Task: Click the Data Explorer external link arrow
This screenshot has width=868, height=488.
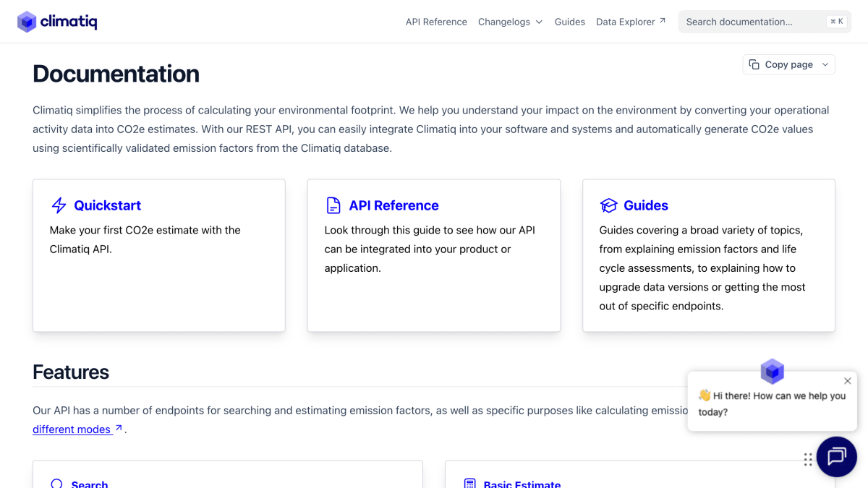Action: (662, 21)
